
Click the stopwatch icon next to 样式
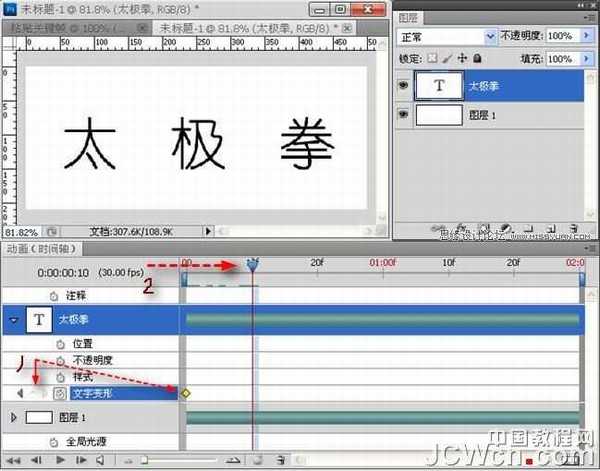pos(59,376)
